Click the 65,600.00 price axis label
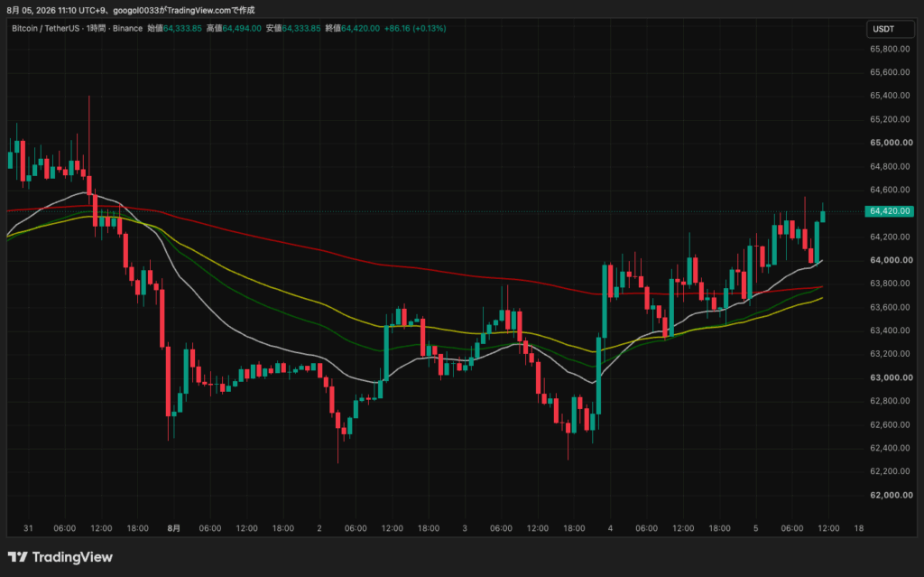 [x=890, y=72]
